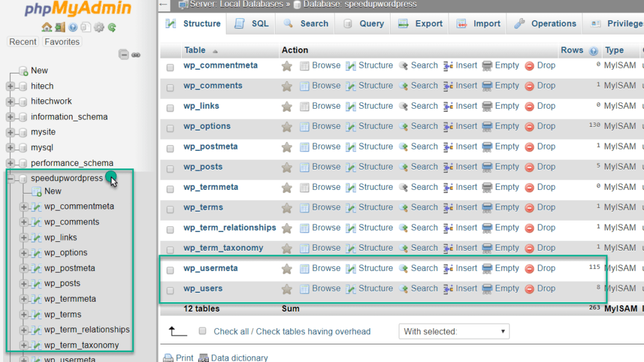Screen dimensions: 644x362
Task: Click the red Drop icon for wp_usermeta
Action: pyautogui.click(x=530, y=268)
